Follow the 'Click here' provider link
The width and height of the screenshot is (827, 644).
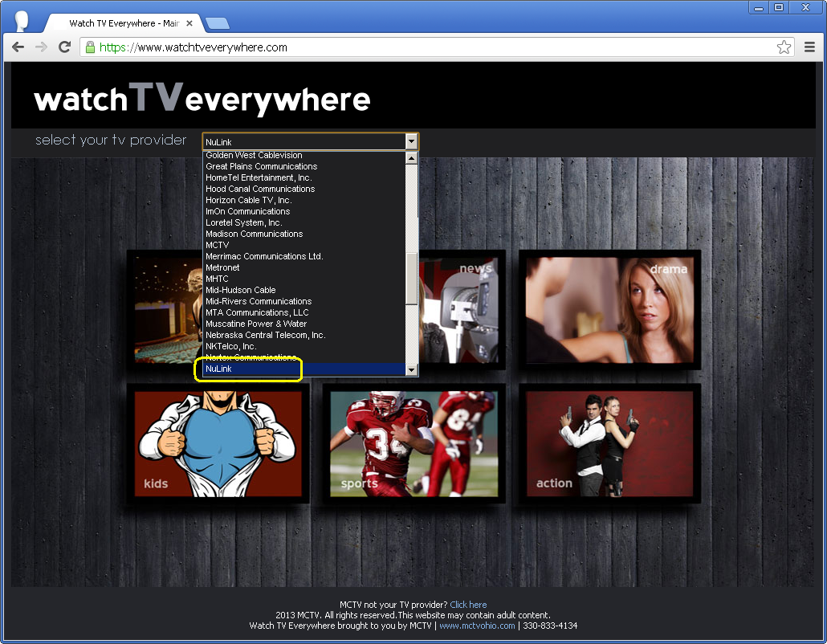pyautogui.click(x=468, y=605)
